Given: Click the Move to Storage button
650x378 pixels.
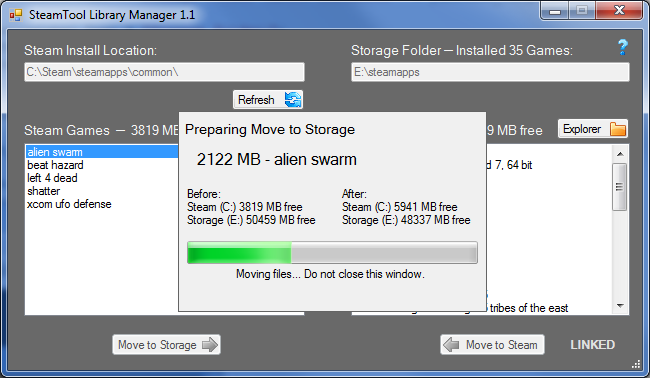Looking at the screenshot, I should [x=166, y=344].
